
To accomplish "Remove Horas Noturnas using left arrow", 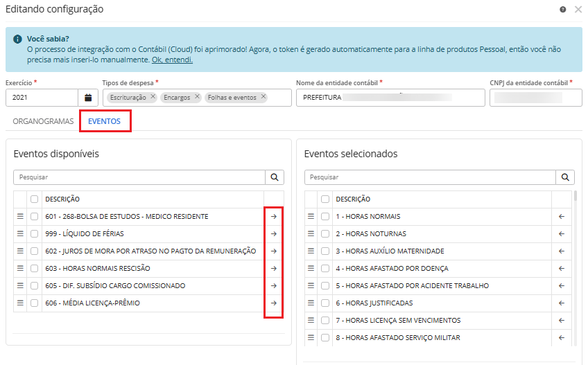I will 561,234.
